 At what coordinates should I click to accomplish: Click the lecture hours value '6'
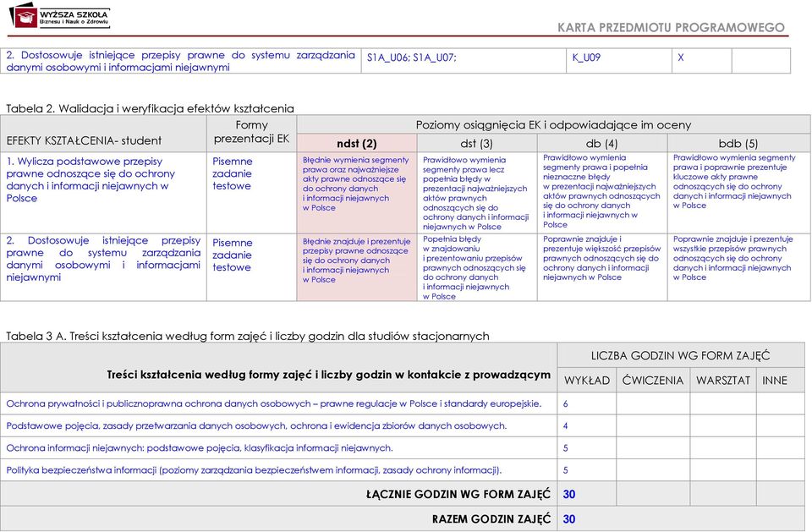click(566, 403)
